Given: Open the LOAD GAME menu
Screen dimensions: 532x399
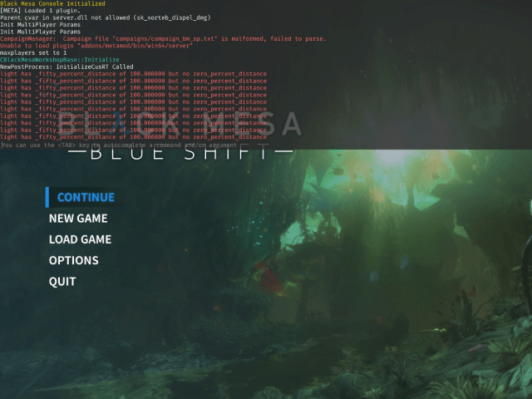Looking at the screenshot, I should [80, 239].
